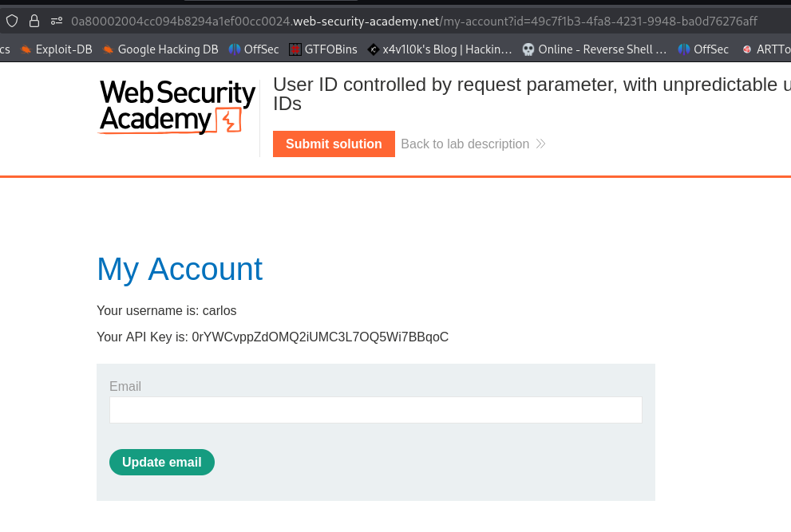Viewport: 791px width, 532px height.
Task: Open the x4v1l0k's Blog bookmark
Action: [x=440, y=49]
